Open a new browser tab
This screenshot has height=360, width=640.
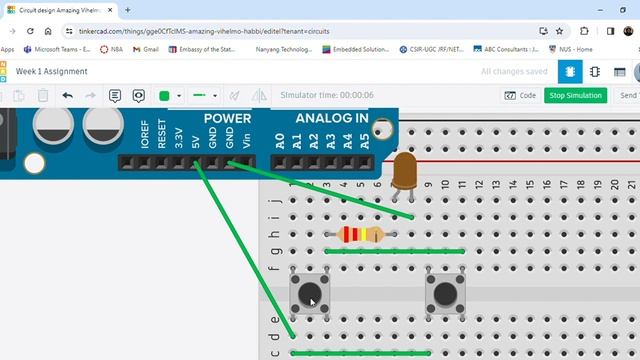click(x=128, y=10)
